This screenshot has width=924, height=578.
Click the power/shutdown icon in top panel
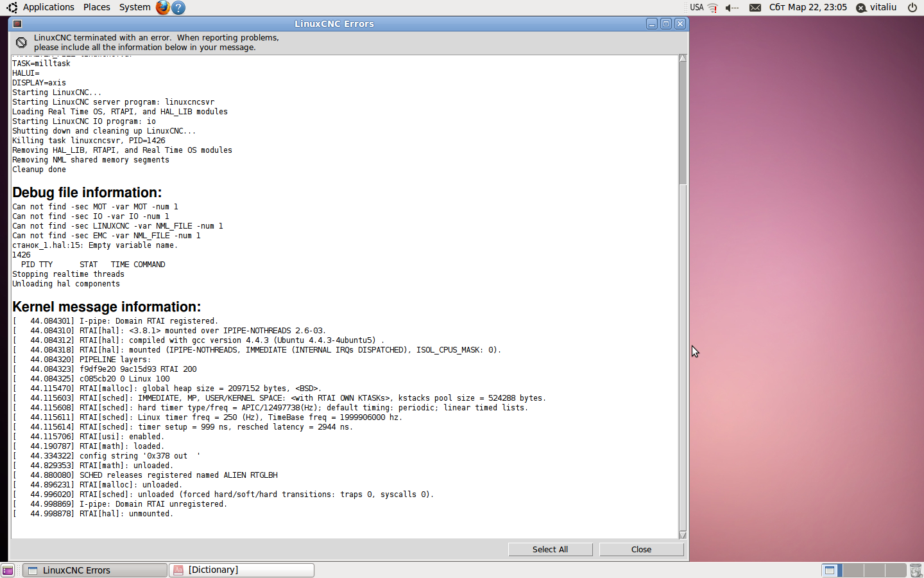912,8
